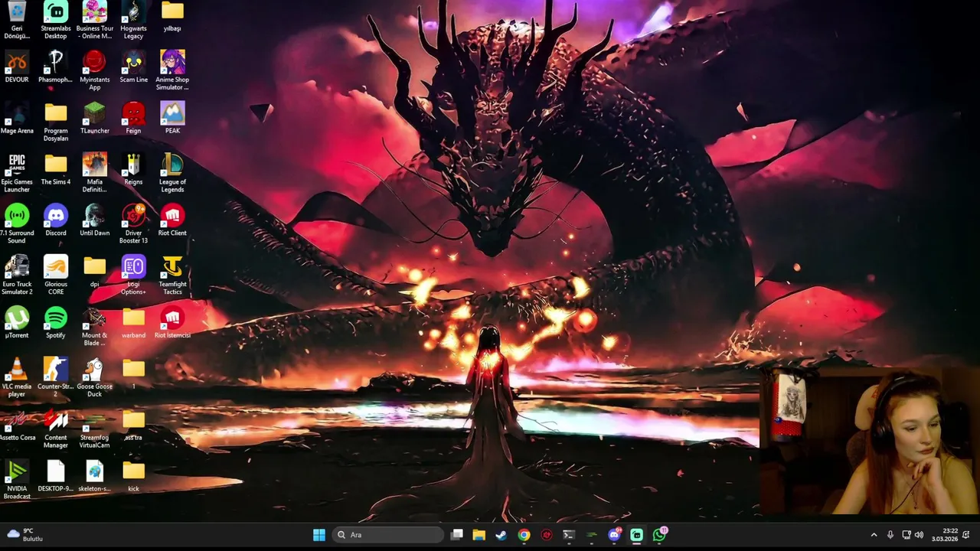Select the Teamfight Tactics icon

pyautogui.click(x=172, y=275)
